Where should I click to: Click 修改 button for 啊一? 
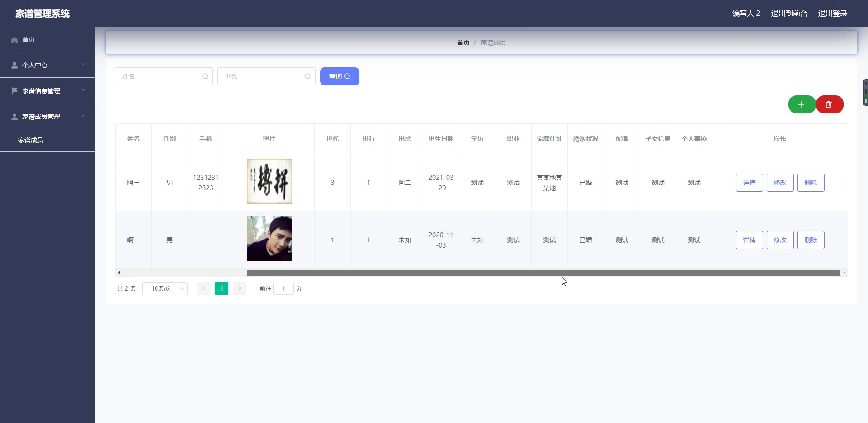(x=780, y=240)
